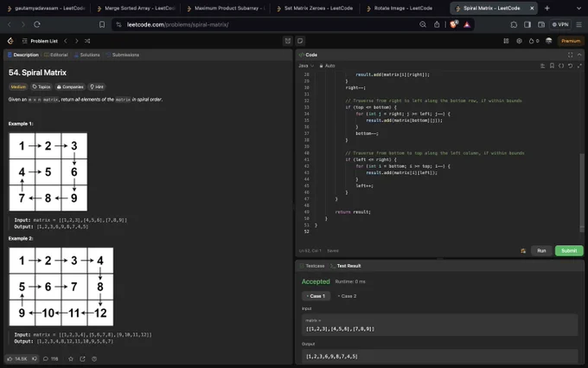Star the problem as favorite
This screenshot has height=368, width=588.
71,359
